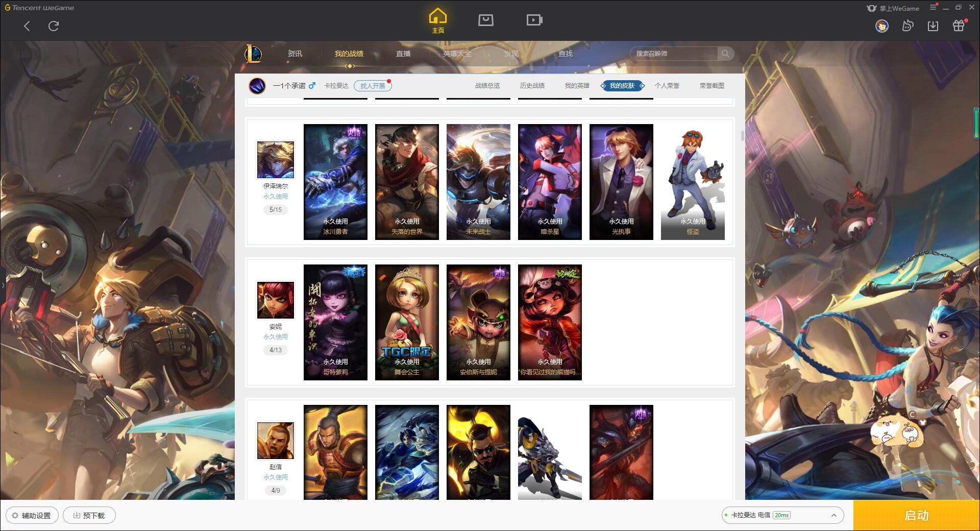Open the user avatar profile icon
This screenshot has width=980, height=531.
(x=881, y=26)
